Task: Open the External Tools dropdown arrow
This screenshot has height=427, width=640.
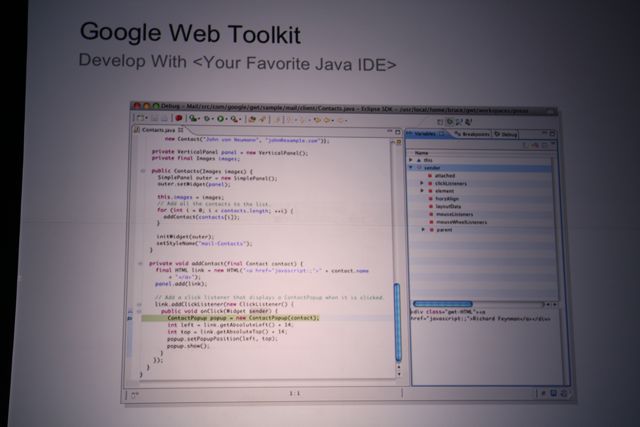Action: pyautogui.click(x=240, y=120)
